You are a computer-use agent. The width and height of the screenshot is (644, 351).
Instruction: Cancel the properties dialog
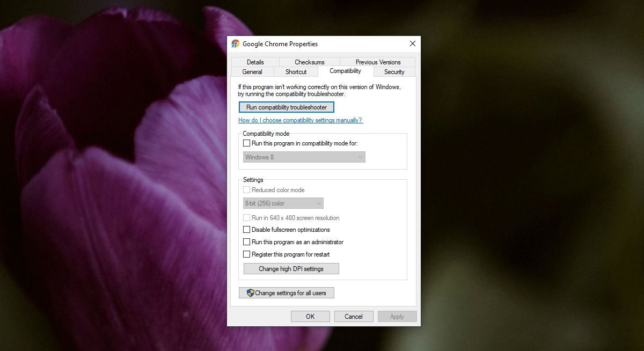[354, 317]
